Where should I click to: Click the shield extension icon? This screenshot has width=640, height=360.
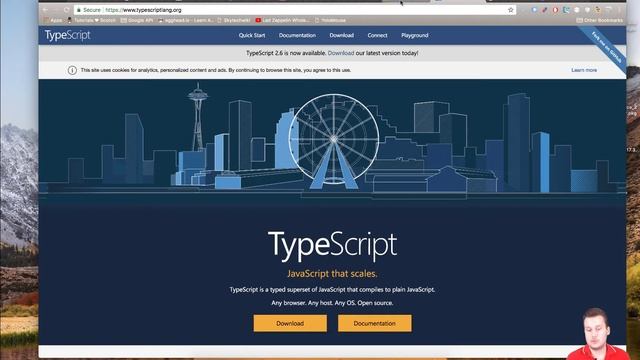pos(587,10)
